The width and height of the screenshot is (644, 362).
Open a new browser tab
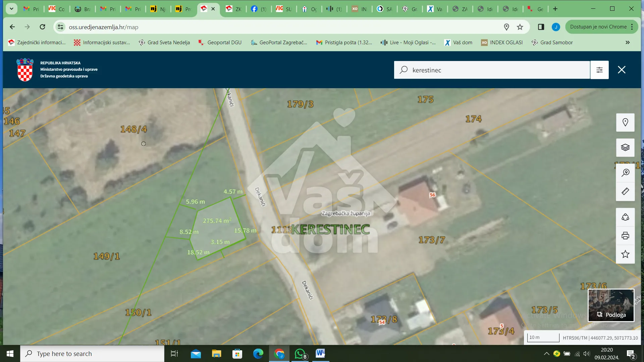(555, 9)
